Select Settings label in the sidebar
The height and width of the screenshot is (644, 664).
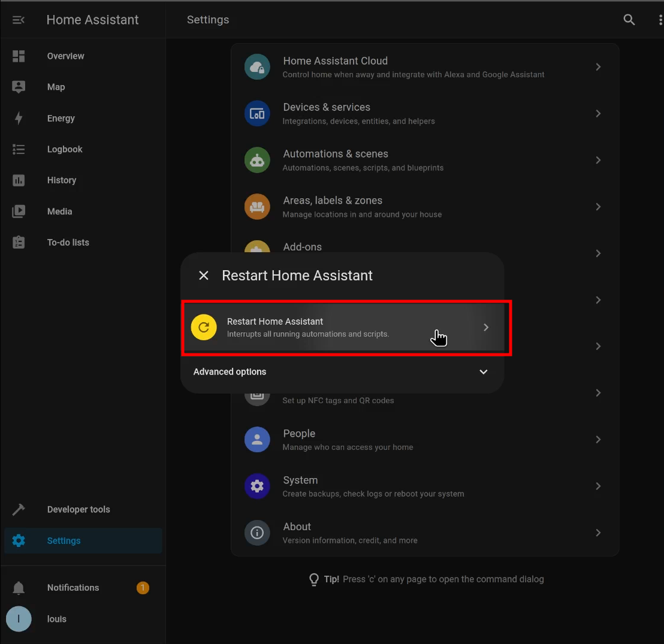point(64,541)
